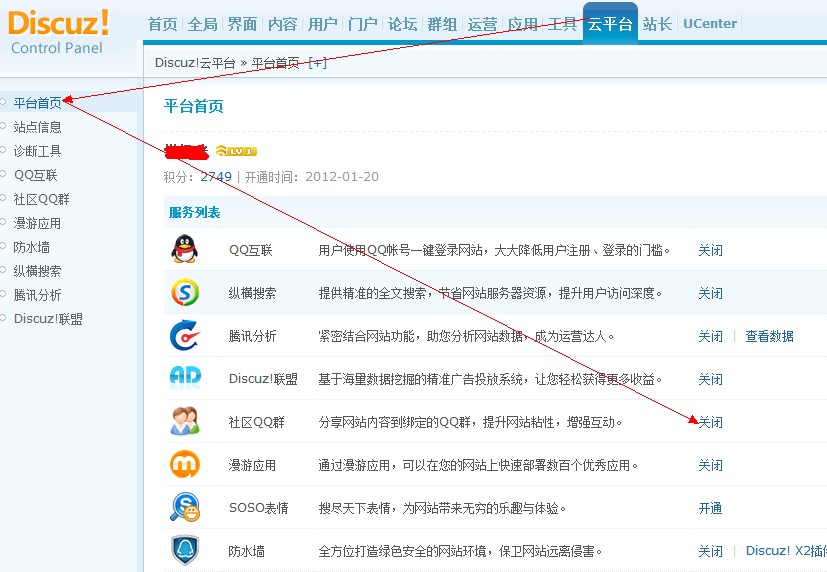This screenshot has width=827, height=572.
Task: Open the UCenter top menu
Action: pyautogui.click(x=710, y=24)
